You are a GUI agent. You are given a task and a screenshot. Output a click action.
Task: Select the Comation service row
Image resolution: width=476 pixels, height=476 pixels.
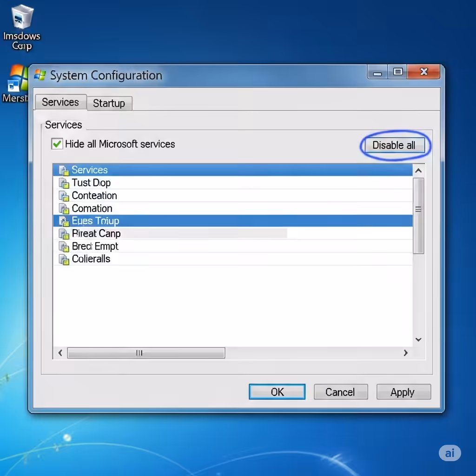(233, 208)
